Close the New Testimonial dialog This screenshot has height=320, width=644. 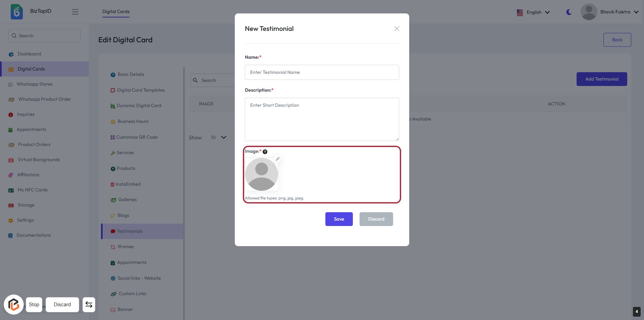[x=397, y=29]
